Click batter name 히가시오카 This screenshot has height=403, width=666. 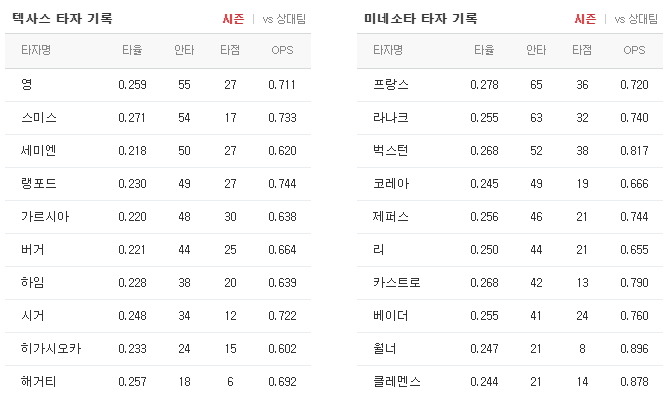pos(51,349)
